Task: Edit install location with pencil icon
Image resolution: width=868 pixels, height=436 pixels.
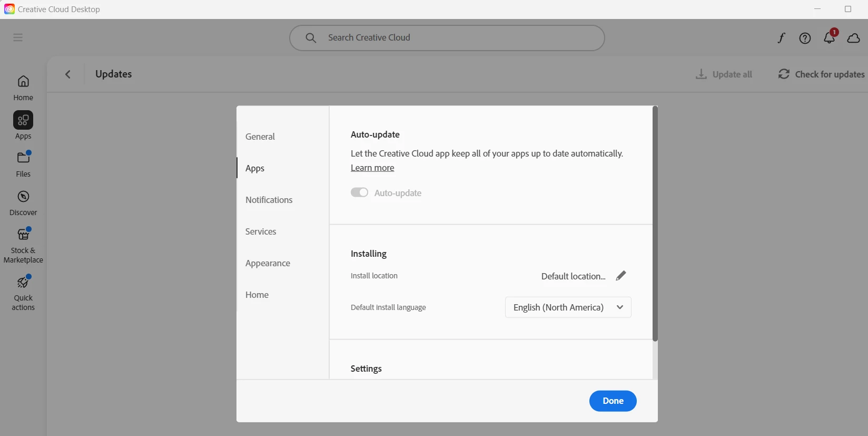Action: coord(621,276)
